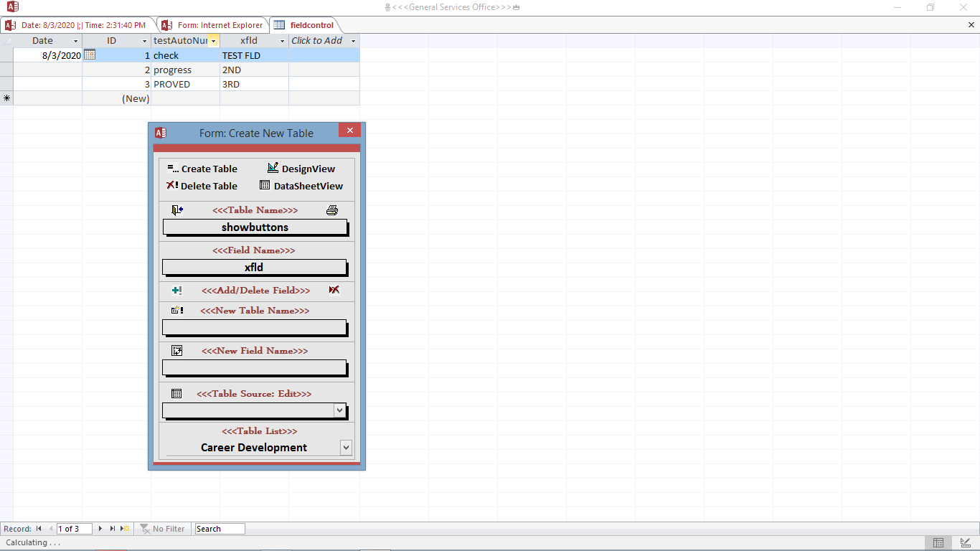The width and height of the screenshot is (980, 551).
Task: Click the cell containing check
Action: 185,55
